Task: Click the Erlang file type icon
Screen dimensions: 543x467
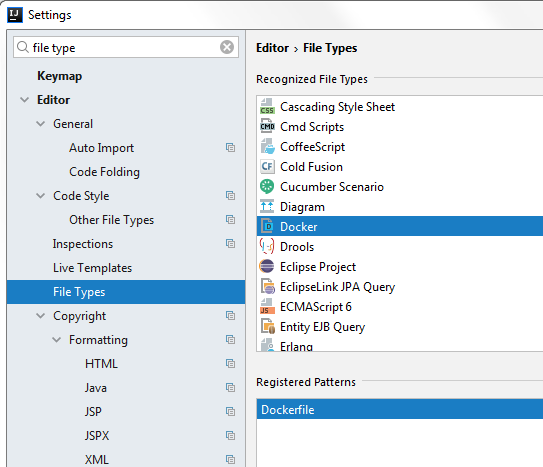Action: [267, 345]
